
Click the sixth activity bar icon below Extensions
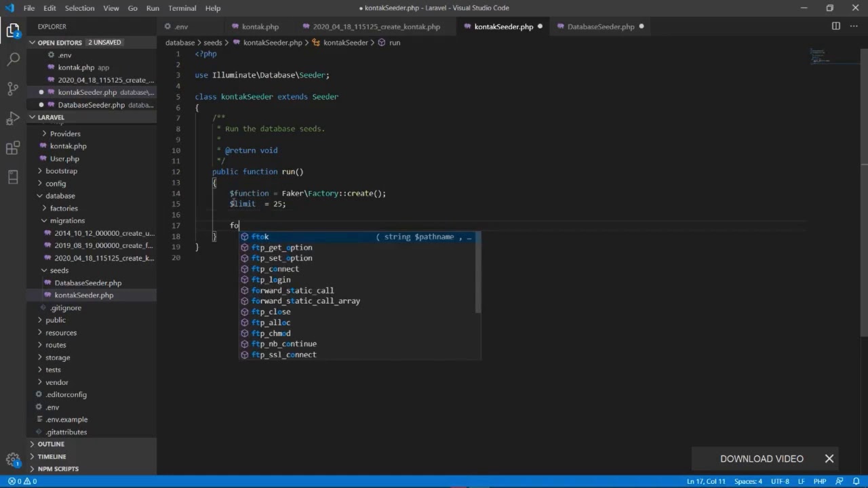click(13, 177)
